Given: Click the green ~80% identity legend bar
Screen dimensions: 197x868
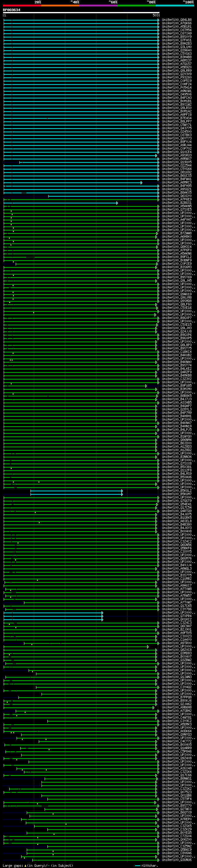Looking at the screenshot, I should [x=137, y=6].
